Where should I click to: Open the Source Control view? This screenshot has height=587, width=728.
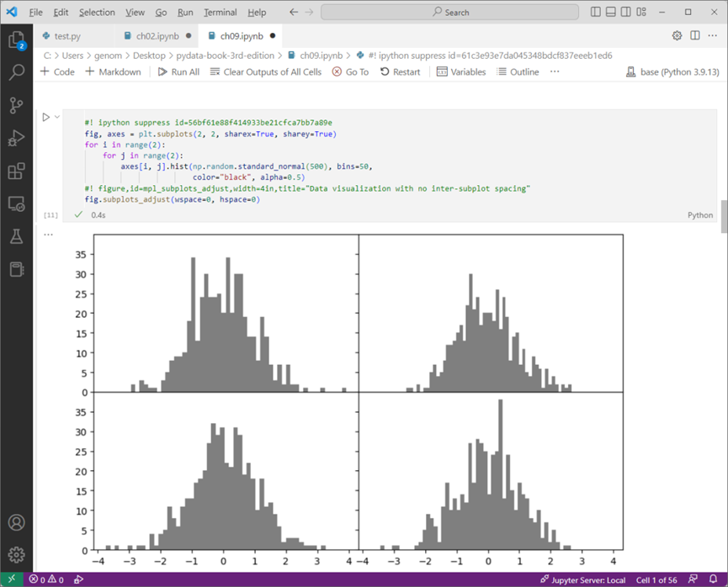tap(17, 105)
